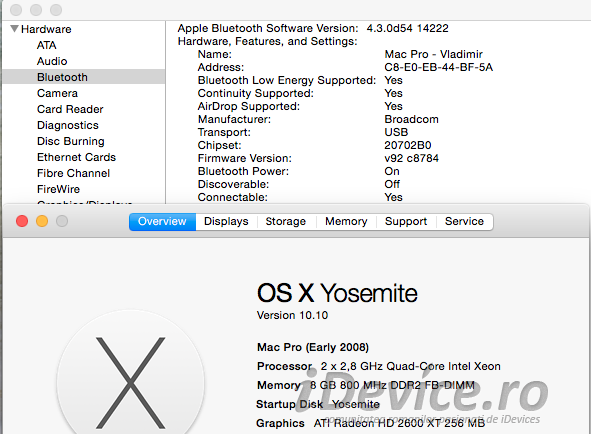Click the Apple Bluetooth Software Version value

pyautogui.click(x=407, y=28)
